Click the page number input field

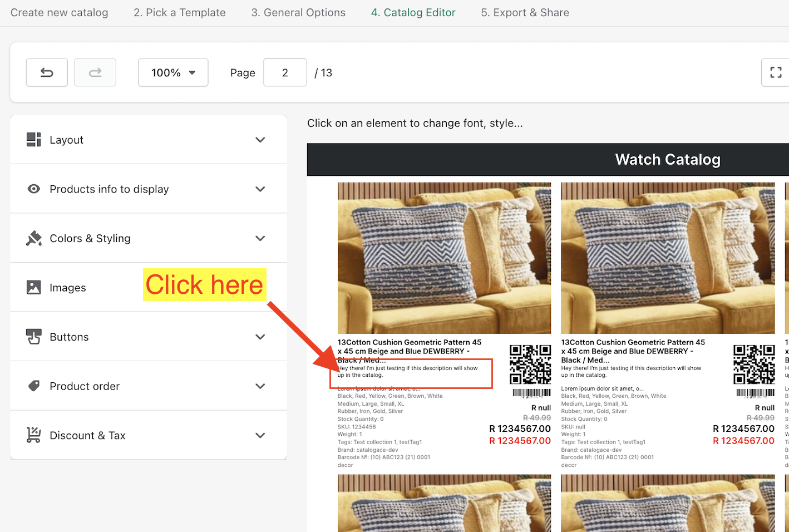285,72
